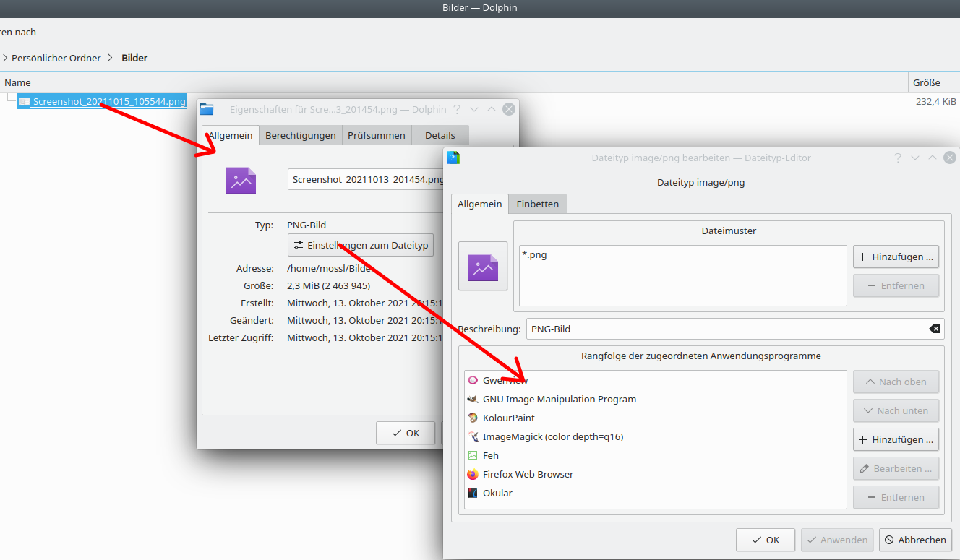Screen dimensions: 960x560
Task: Select GNU Image Manipulation Program entry
Action: click(x=559, y=399)
